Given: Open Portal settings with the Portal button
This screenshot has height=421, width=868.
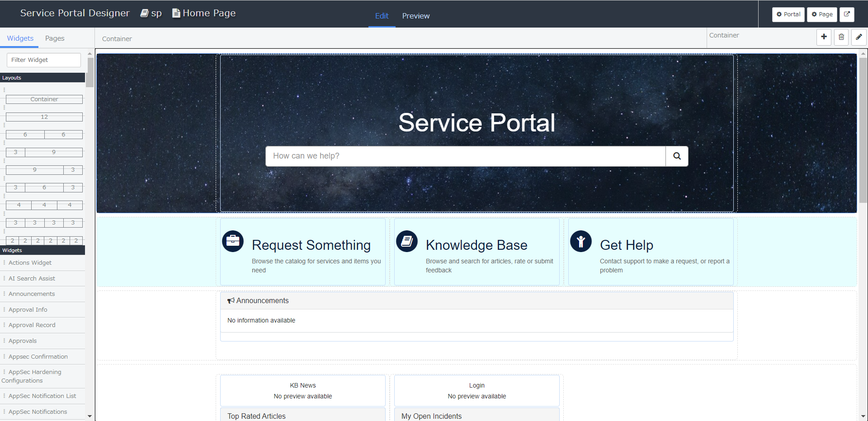Looking at the screenshot, I should [788, 14].
